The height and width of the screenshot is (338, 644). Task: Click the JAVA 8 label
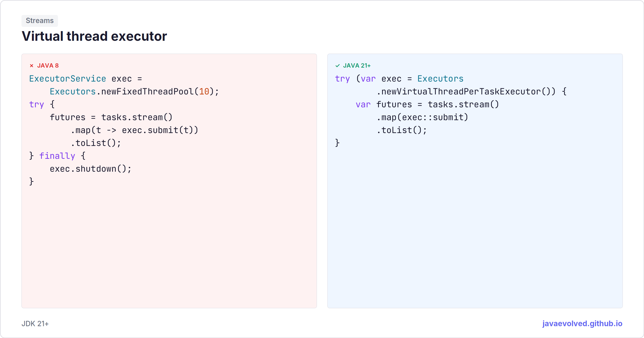pos(48,66)
